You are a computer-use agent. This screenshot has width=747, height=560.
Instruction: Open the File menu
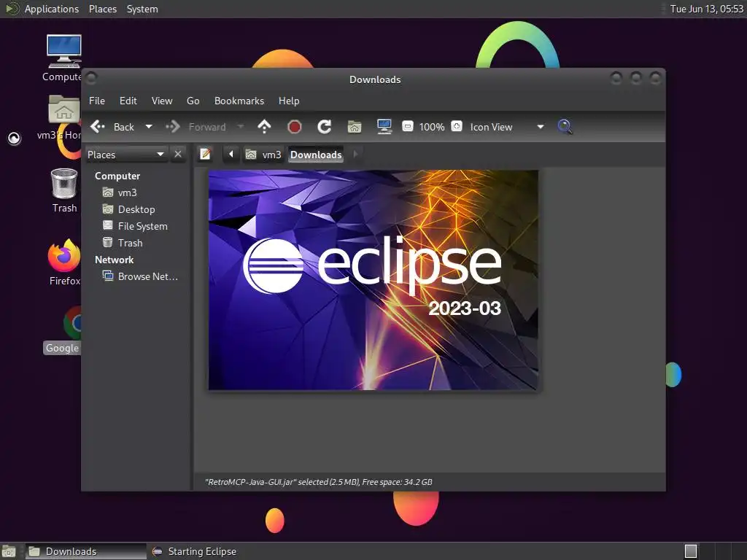pos(97,101)
